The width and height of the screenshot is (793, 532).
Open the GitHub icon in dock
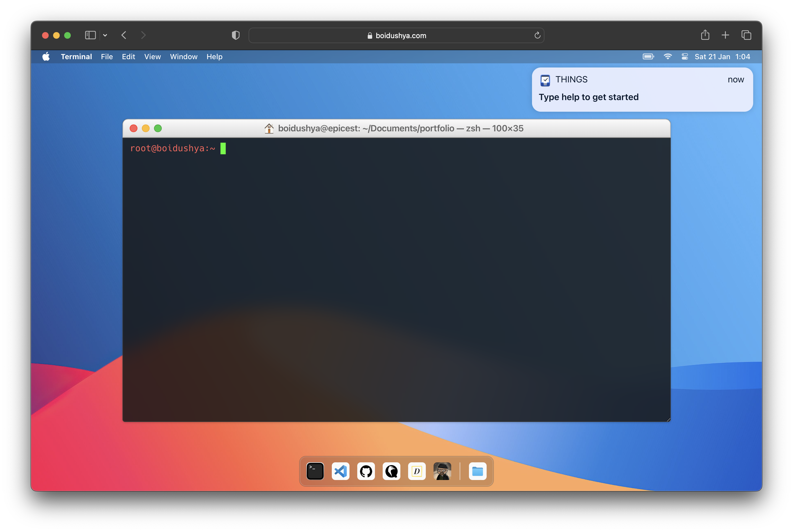click(x=366, y=471)
